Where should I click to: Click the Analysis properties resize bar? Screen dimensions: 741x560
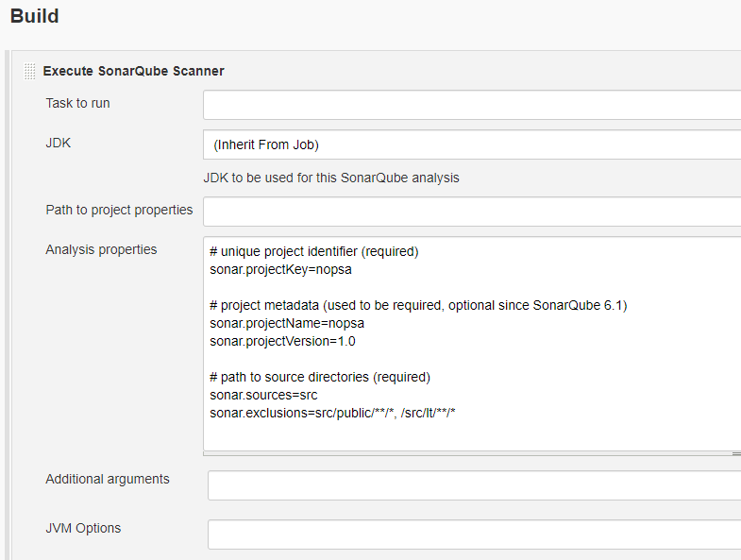tap(472, 453)
